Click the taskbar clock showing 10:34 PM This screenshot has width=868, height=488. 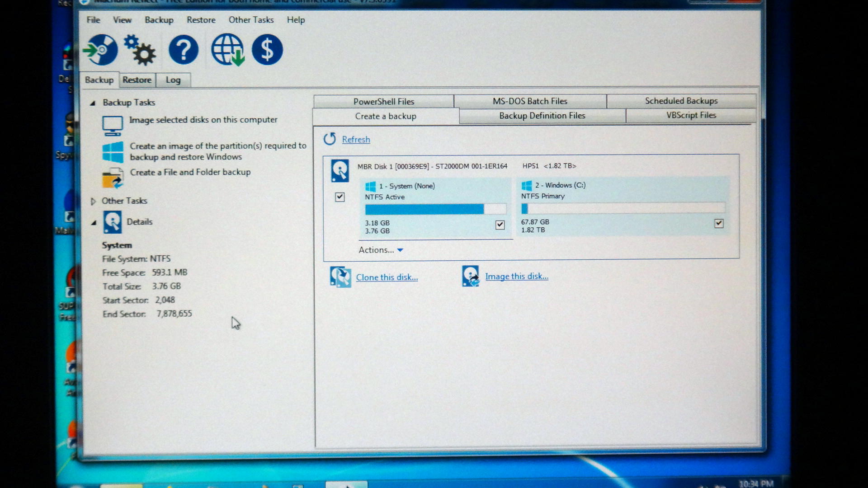[756, 483]
